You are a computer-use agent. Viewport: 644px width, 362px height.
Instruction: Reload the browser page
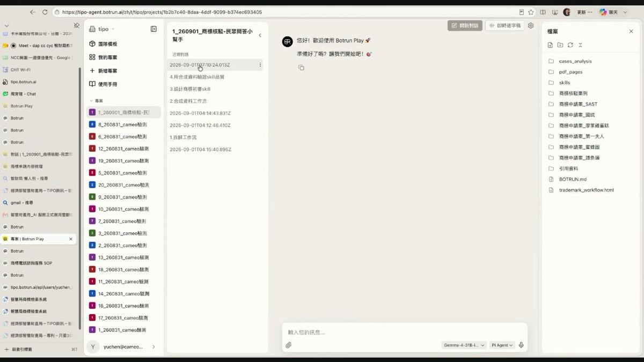point(45,12)
